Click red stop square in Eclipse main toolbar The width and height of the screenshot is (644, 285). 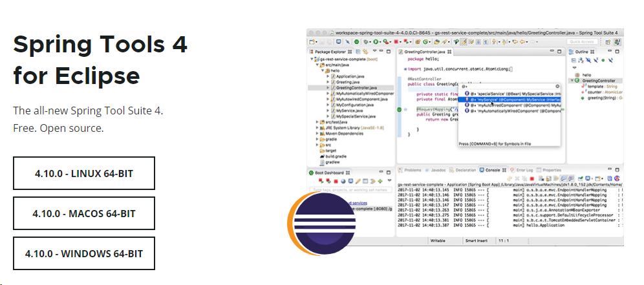click(396, 41)
